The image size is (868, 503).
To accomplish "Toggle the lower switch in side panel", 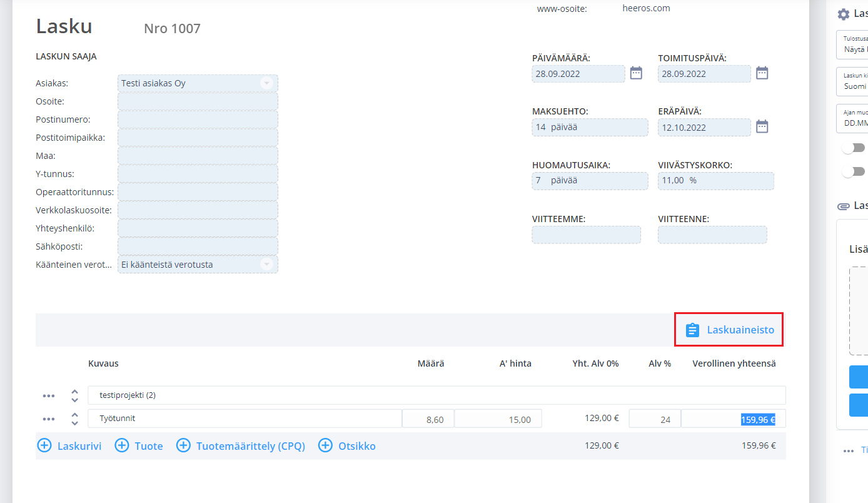I will pyautogui.click(x=854, y=171).
